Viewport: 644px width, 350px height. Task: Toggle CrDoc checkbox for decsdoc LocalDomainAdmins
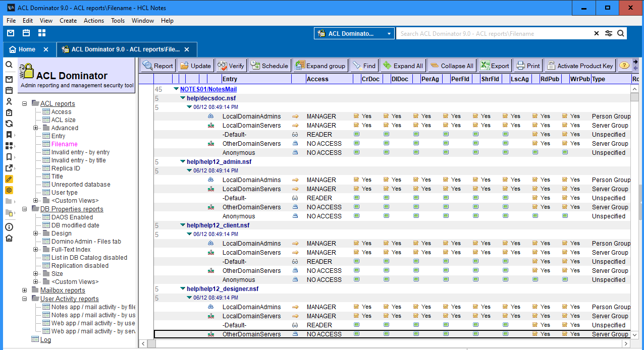tap(356, 116)
